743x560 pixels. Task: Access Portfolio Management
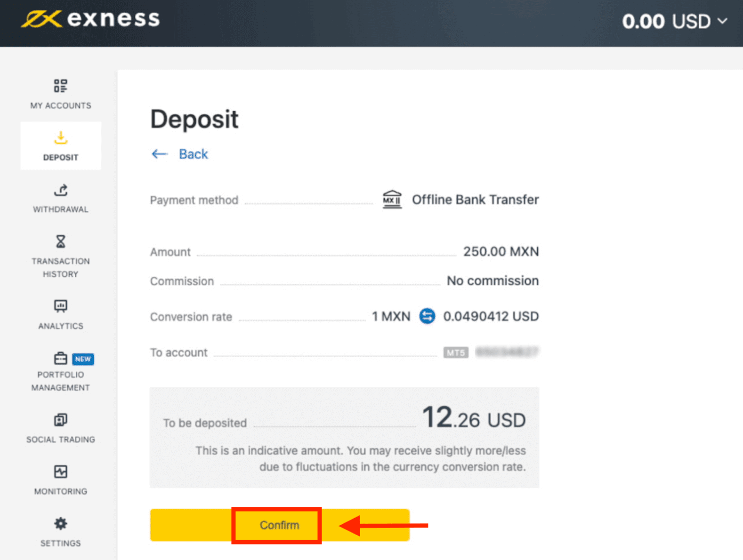[60, 372]
